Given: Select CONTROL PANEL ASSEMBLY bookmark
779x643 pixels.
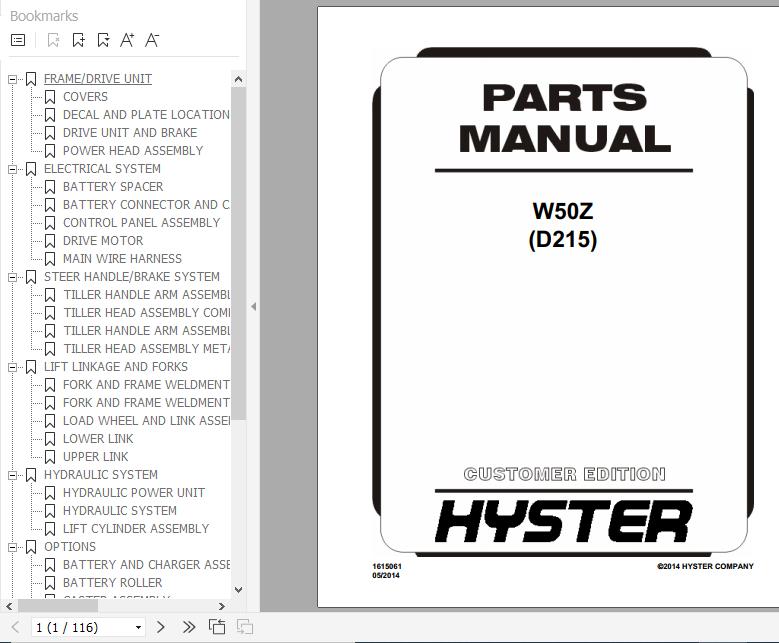Looking at the screenshot, I should coord(141,223).
